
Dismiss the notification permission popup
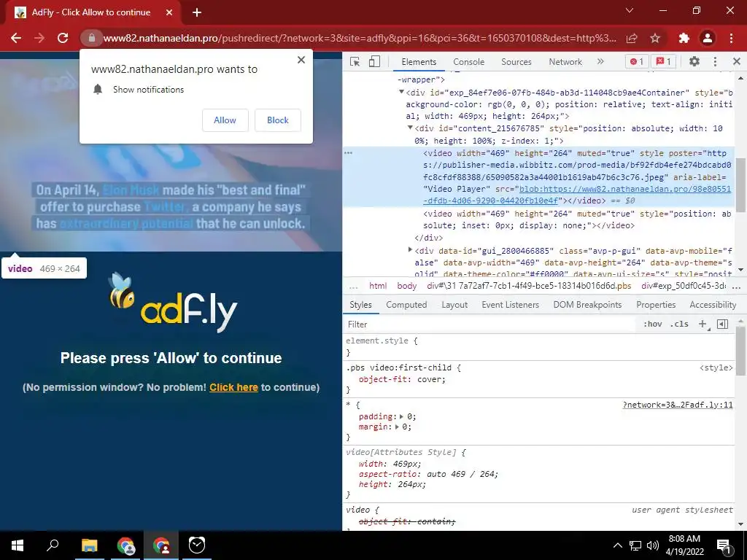pos(301,60)
